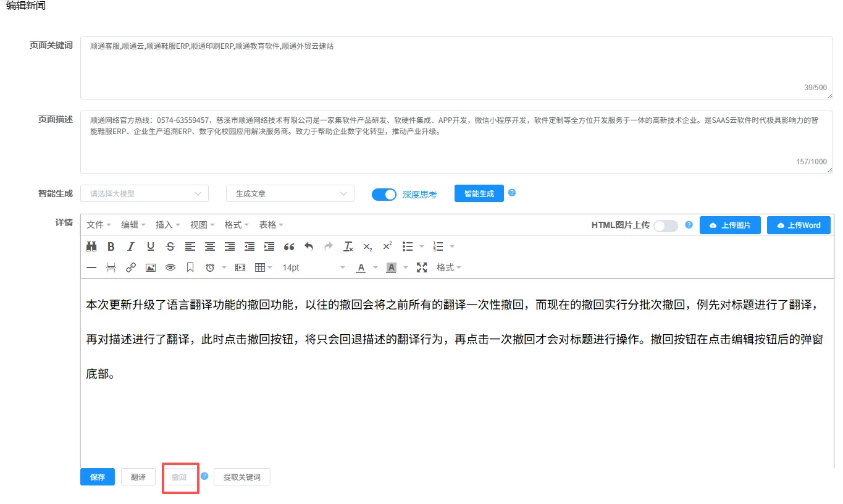Click the insert link icon
The width and height of the screenshot is (843, 504).
(x=131, y=267)
